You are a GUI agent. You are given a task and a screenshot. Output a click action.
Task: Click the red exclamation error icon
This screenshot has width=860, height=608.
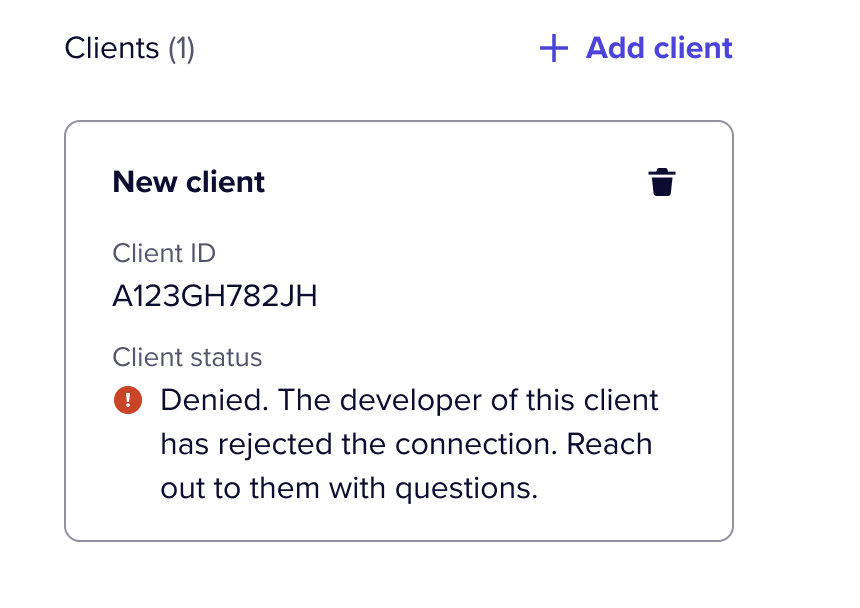[128, 400]
